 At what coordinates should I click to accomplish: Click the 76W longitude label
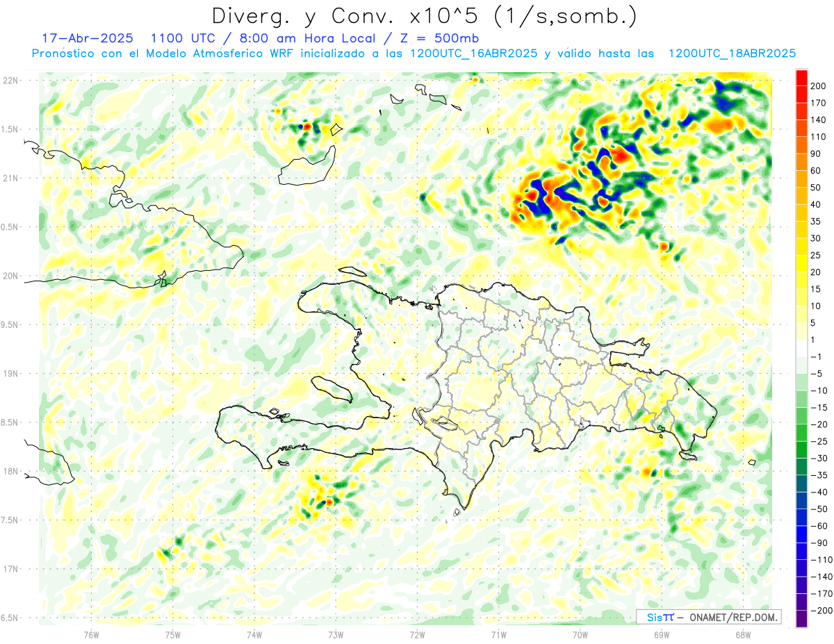(x=91, y=634)
